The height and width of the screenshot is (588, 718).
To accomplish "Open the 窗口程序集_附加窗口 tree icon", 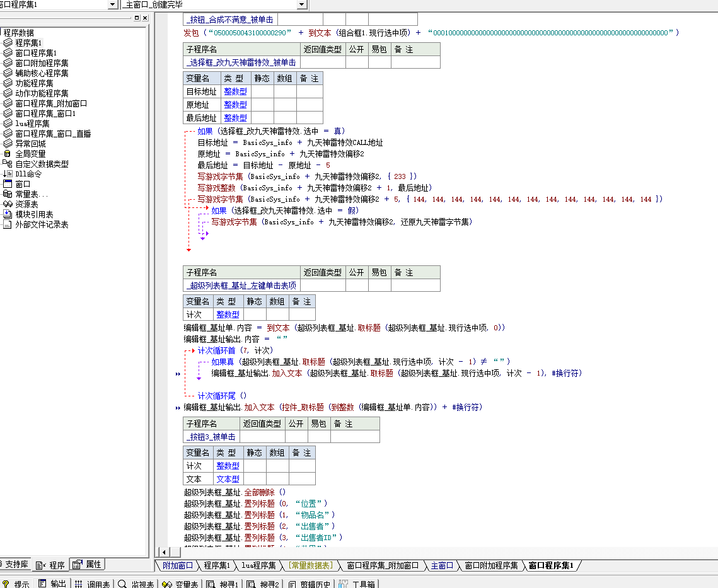I will (x=8, y=103).
